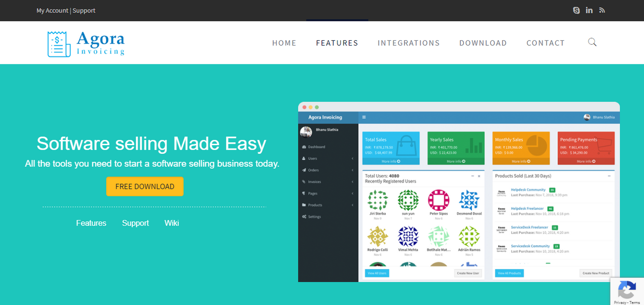Screen dimensions: 644x305
Task: Click More info on Total Sales card
Action: (391, 161)
